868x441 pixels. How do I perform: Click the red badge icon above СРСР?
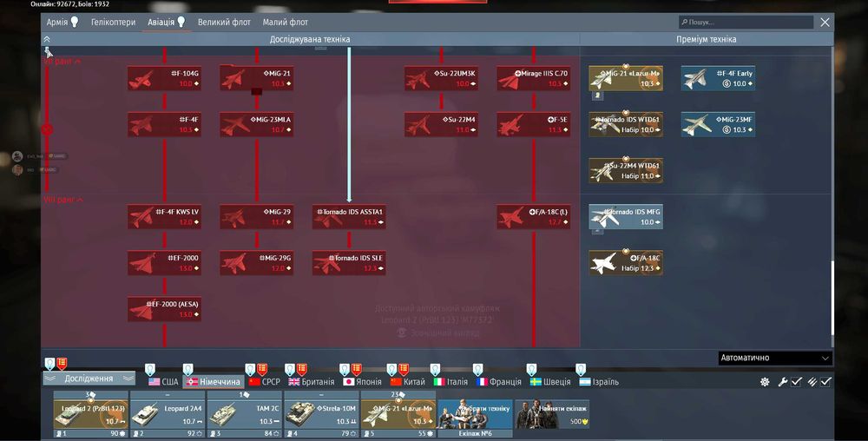tap(262, 369)
